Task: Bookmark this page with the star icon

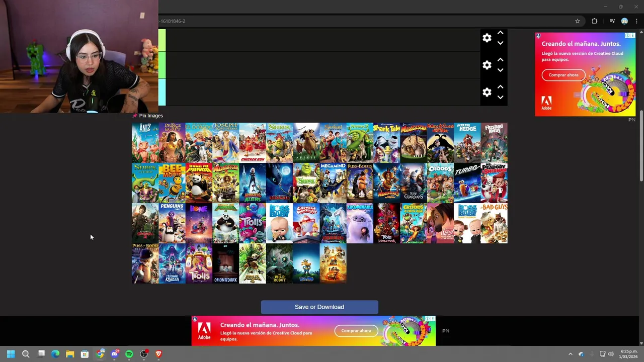Action: (x=578, y=21)
